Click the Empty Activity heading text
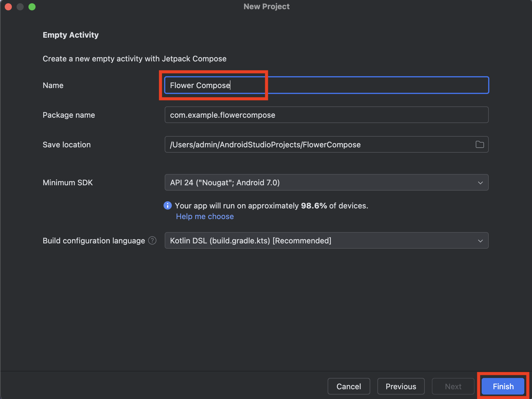 (x=71, y=35)
